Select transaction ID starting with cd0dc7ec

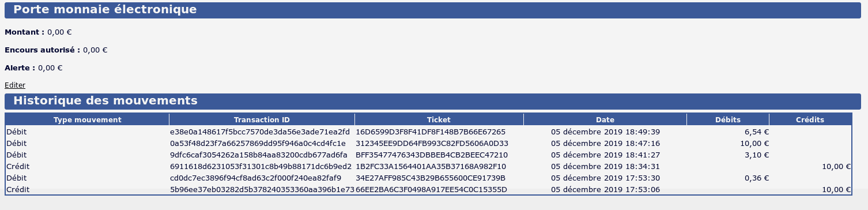click(x=256, y=178)
